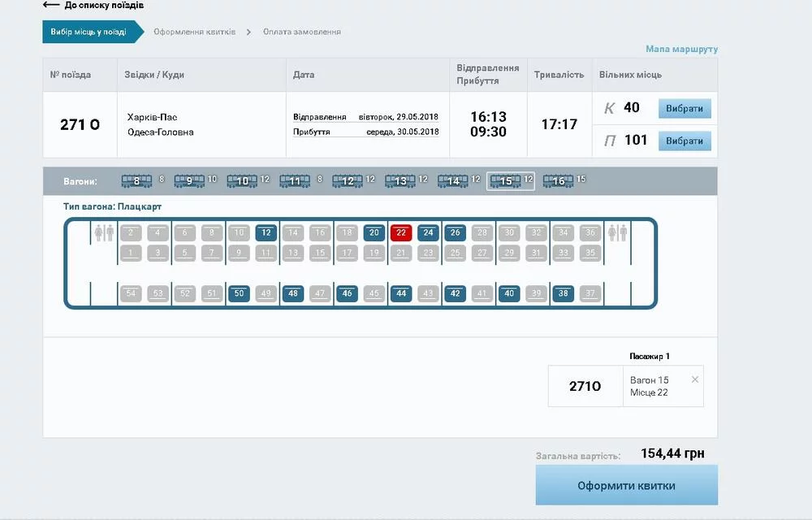Click occupied seat 35
Image resolution: width=812 pixels, height=520 pixels.
(590, 253)
